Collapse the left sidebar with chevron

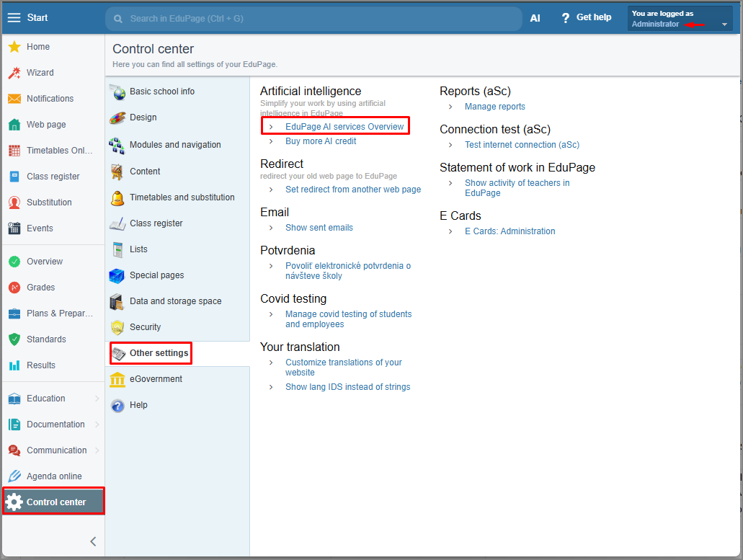pos(93,541)
